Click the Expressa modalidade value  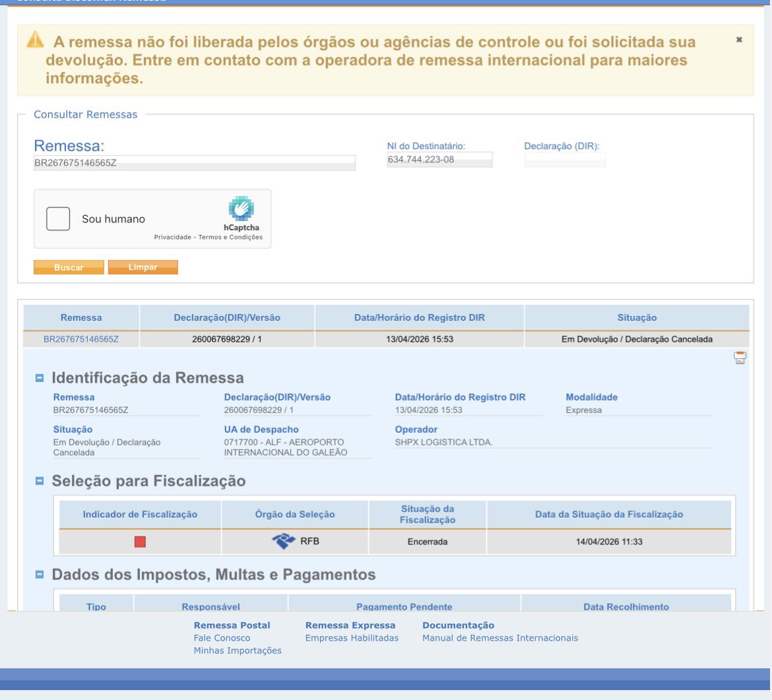pos(583,410)
